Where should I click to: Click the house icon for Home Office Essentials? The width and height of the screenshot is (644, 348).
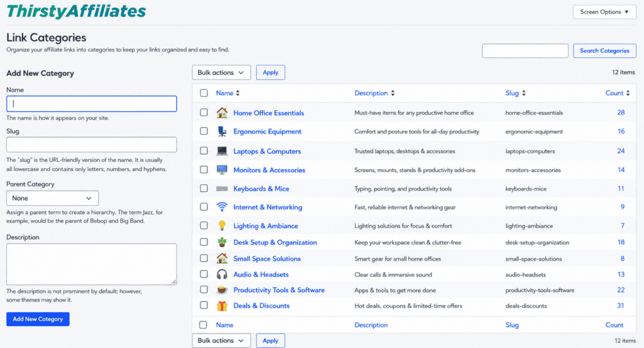[x=222, y=113]
